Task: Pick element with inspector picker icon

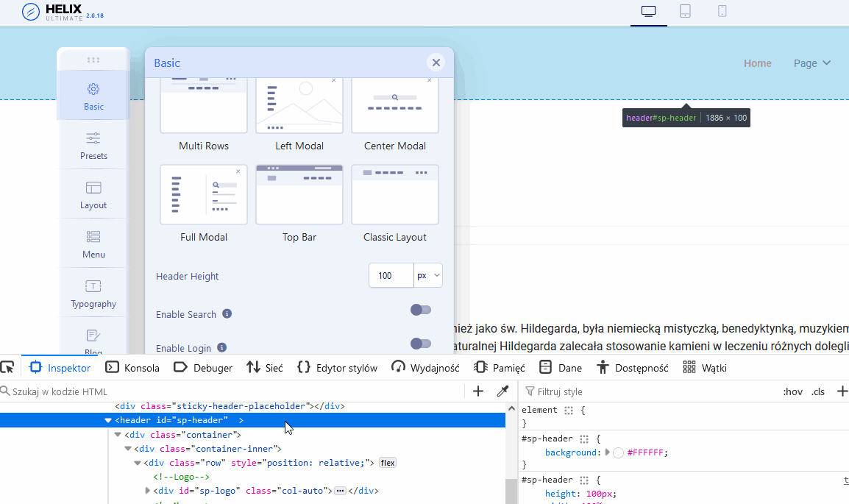Action: point(7,367)
